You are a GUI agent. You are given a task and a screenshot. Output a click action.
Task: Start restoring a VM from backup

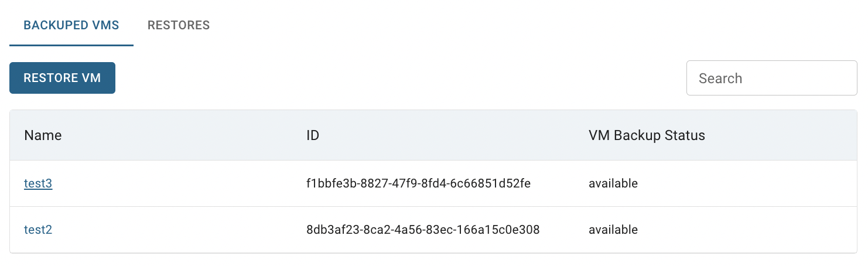(x=62, y=78)
